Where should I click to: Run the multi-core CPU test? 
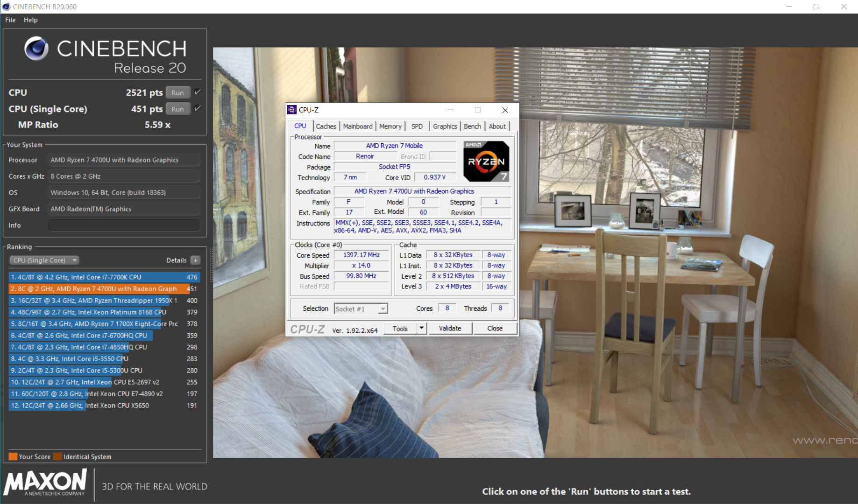(177, 92)
